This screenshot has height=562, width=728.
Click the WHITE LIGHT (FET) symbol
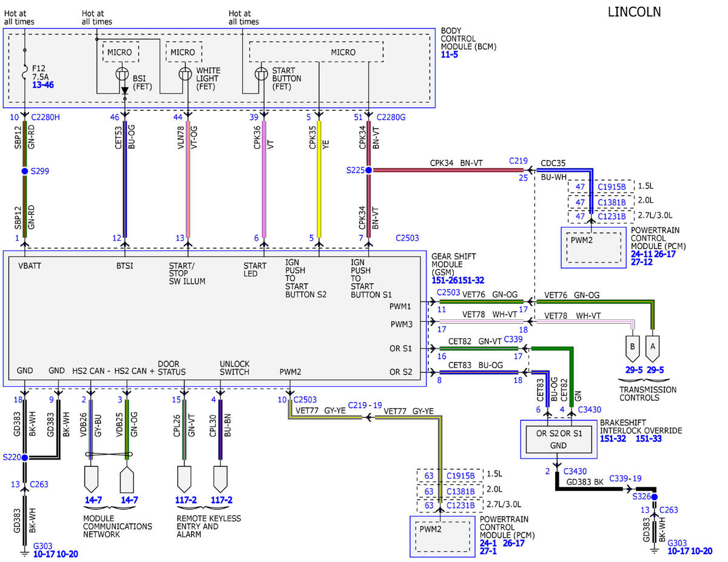187,75
